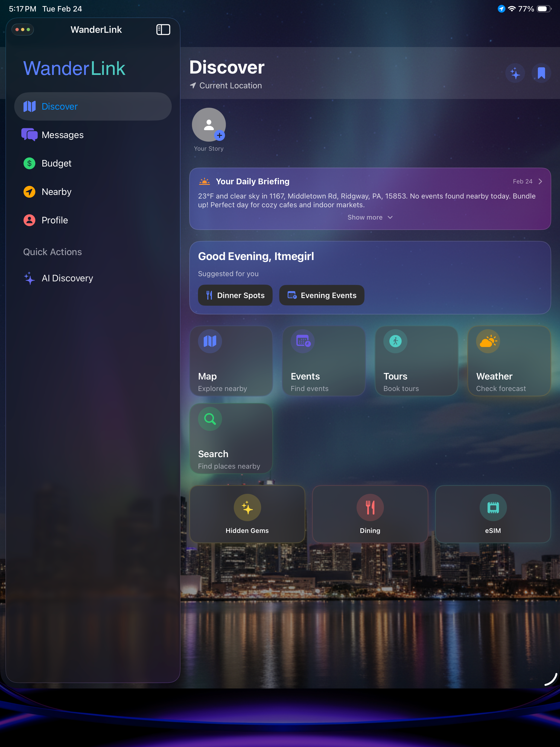Click the Discover map icon in sidebar
The image size is (560, 747).
click(29, 106)
